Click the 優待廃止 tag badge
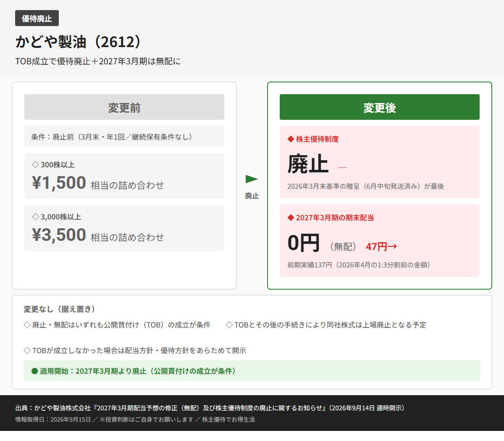Viewport: 504px width, 441px height. click(x=37, y=18)
